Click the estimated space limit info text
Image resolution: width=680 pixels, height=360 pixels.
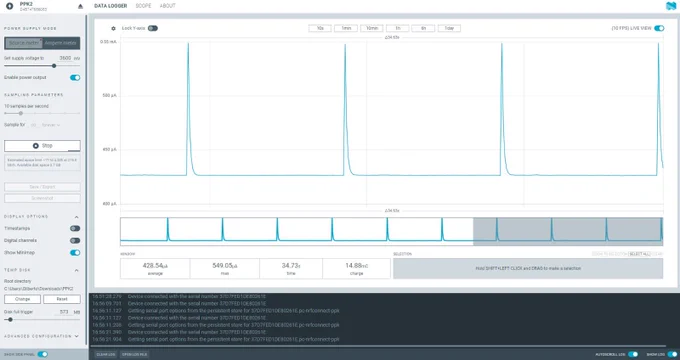[42, 163]
